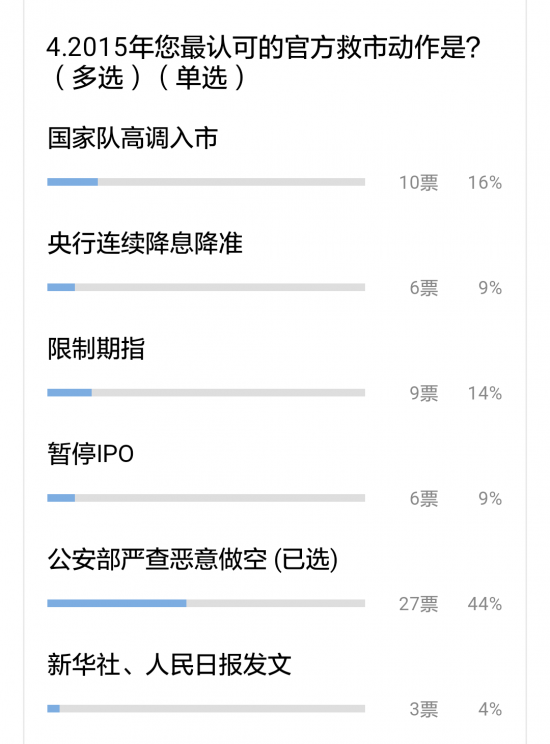
Task: Click the 16% progress bar for 国家队高调入市
Action: click(206, 182)
